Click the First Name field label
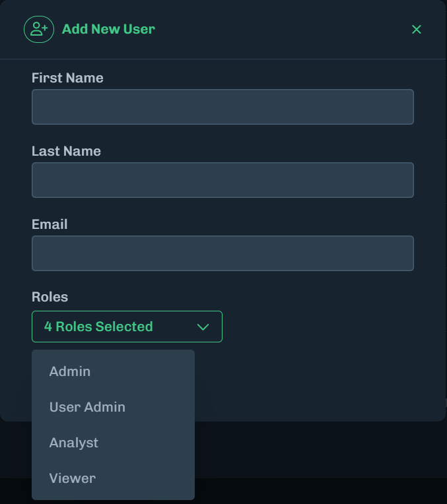The height and width of the screenshot is (504, 447). pos(67,78)
